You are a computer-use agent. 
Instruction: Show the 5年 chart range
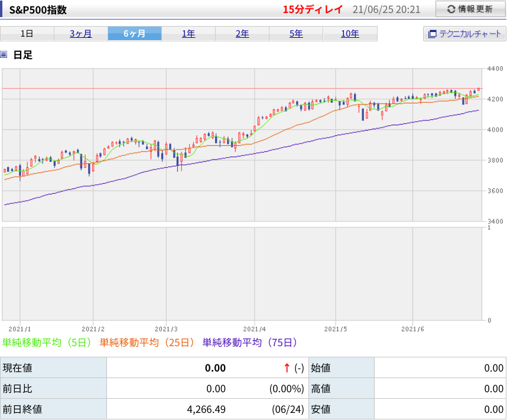tap(296, 34)
